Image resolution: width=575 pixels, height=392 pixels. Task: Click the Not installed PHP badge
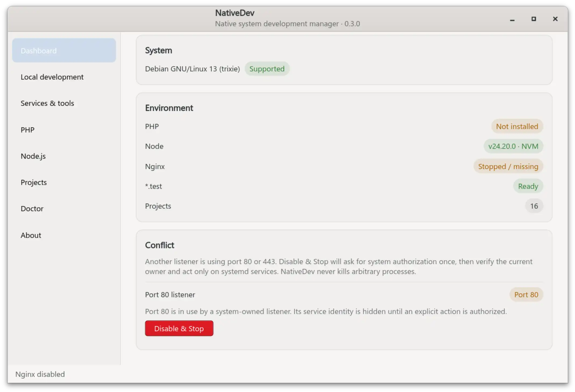517,126
